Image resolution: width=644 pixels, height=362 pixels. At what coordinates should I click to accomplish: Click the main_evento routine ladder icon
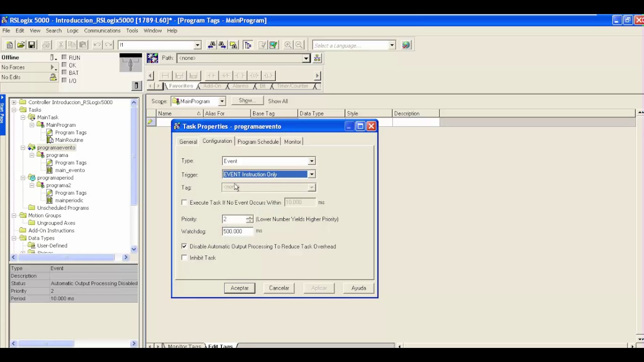coord(49,170)
